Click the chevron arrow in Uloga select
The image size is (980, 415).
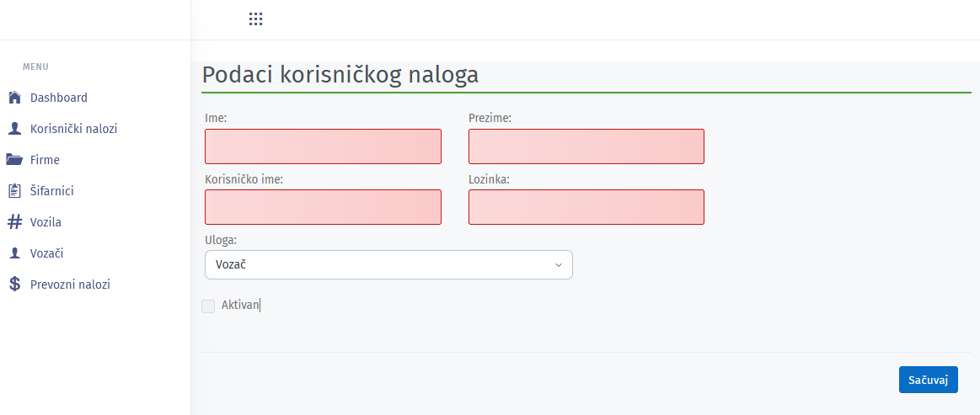[x=558, y=265]
